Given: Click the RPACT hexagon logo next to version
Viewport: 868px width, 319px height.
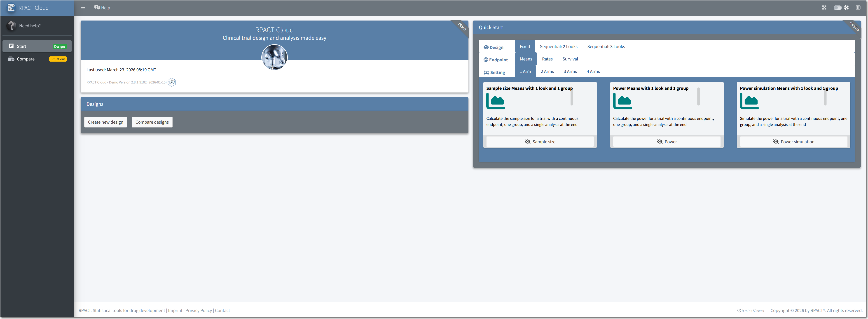Looking at the screenshot, I should (172, 82).
